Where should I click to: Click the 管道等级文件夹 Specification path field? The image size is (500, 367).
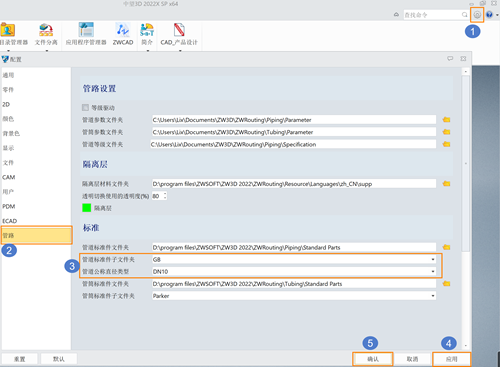(293, 144)
